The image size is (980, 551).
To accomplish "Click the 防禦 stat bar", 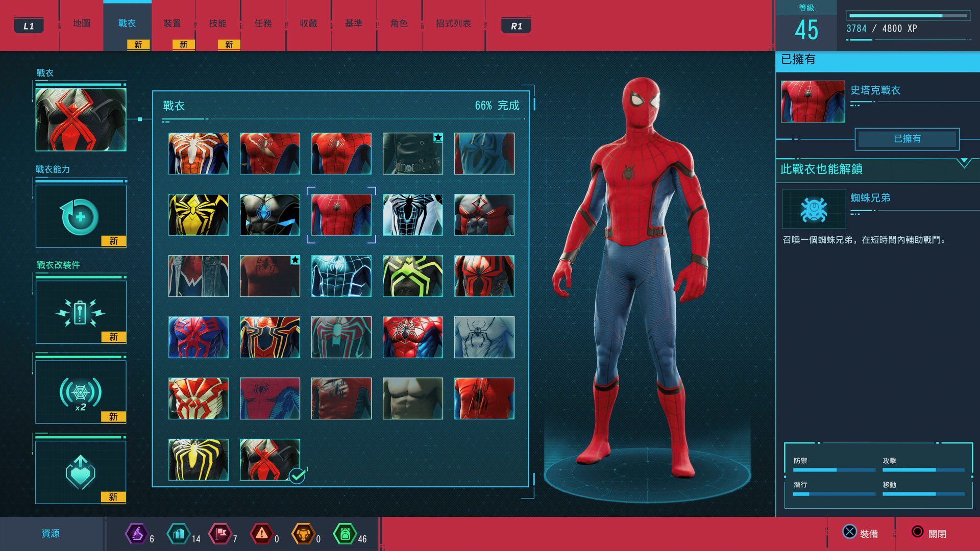I will pos(834,470).
